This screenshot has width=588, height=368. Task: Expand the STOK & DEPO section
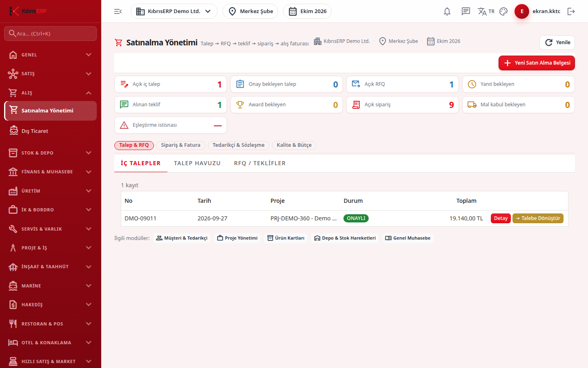(51, 153)
